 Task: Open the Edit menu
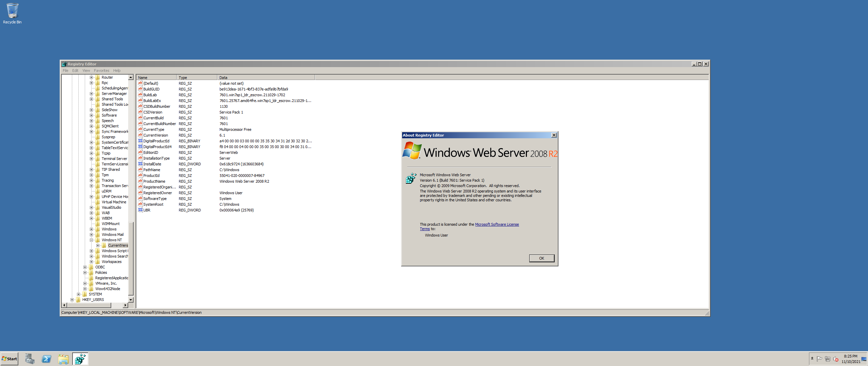[75, 70]
